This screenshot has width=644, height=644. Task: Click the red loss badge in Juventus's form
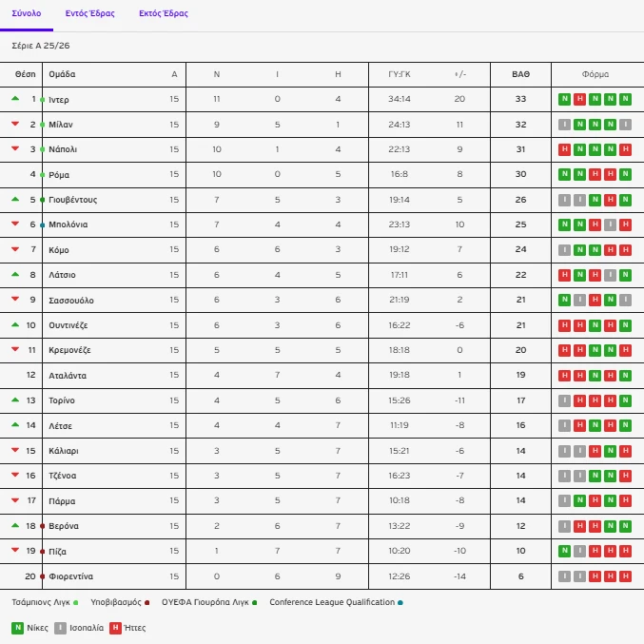point(610,200)
